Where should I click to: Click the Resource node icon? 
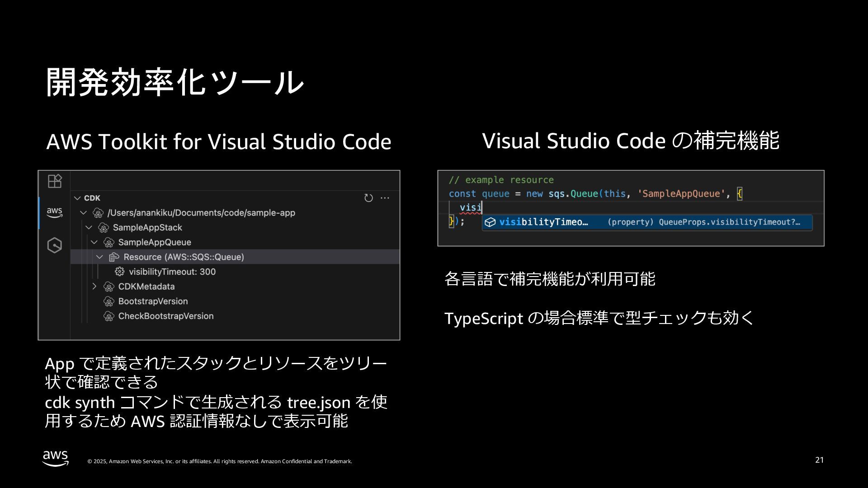(x=114, y=257)
